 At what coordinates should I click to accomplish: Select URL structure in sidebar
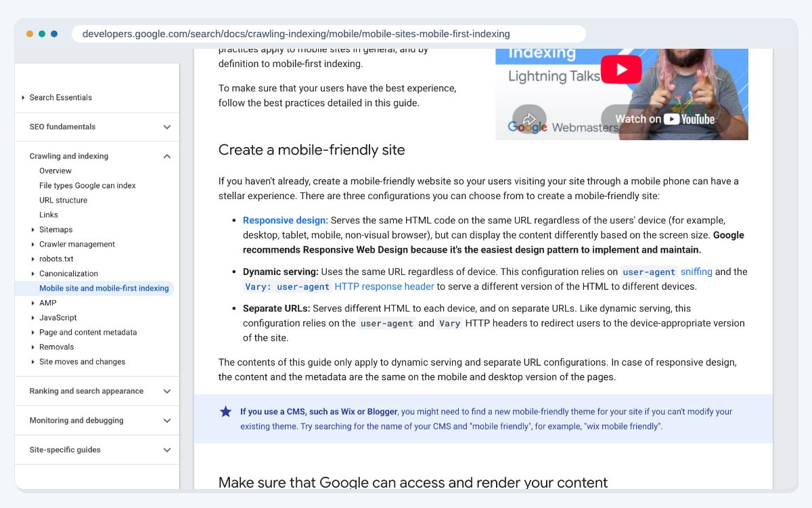(x=63, y=200)
